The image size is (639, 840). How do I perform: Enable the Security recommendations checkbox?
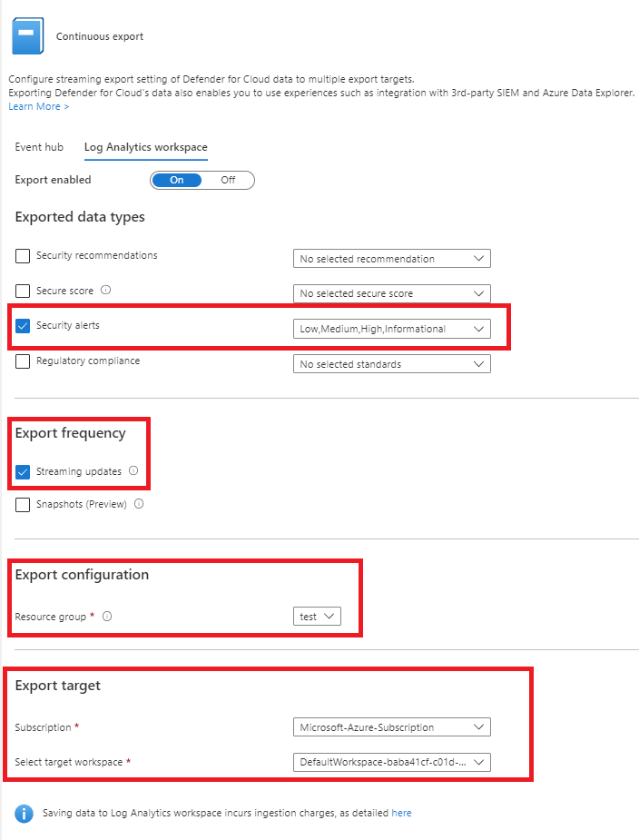click(x=24, y=256)
